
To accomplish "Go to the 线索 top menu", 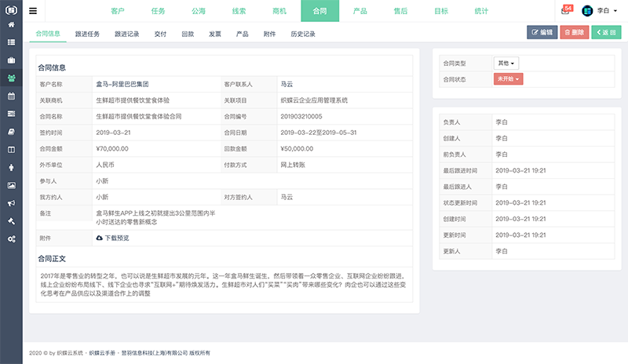I will (x=239, y=11).
